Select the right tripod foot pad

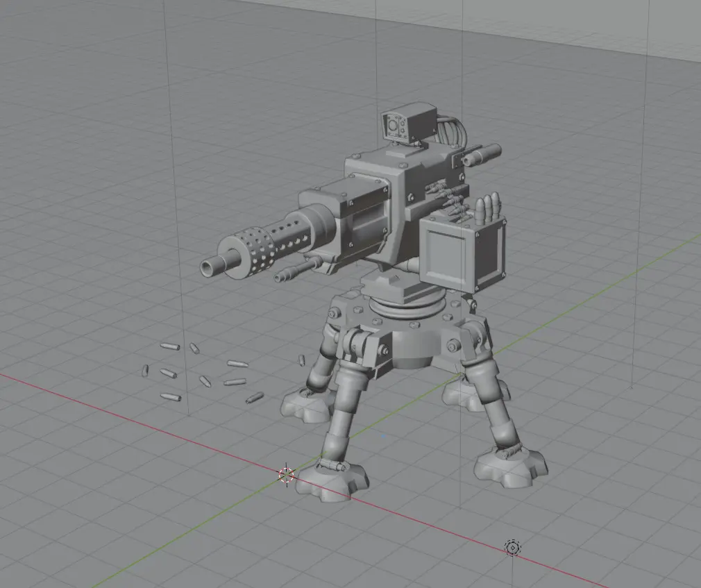point(511,466)
